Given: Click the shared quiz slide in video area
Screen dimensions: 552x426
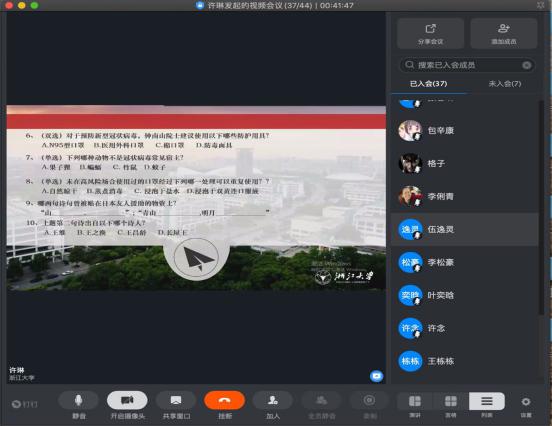Looking at the screenshot, I should click(x=196, y=197).
